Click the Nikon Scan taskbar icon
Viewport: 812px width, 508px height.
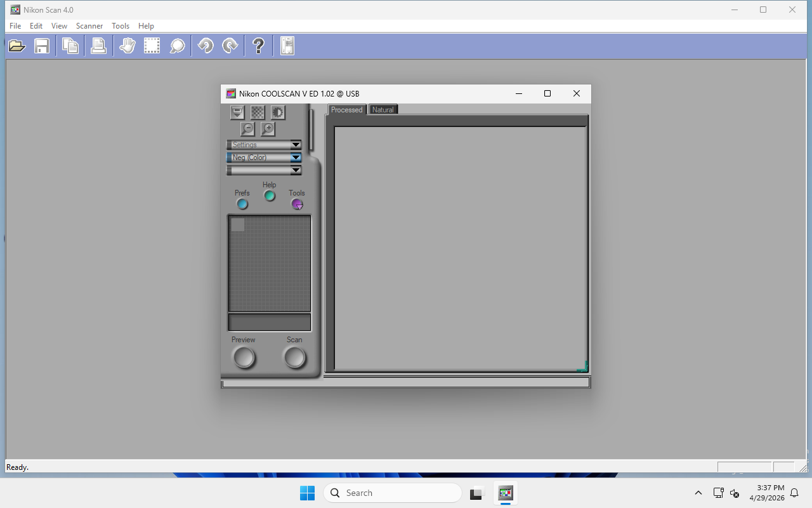click(505, 493)
